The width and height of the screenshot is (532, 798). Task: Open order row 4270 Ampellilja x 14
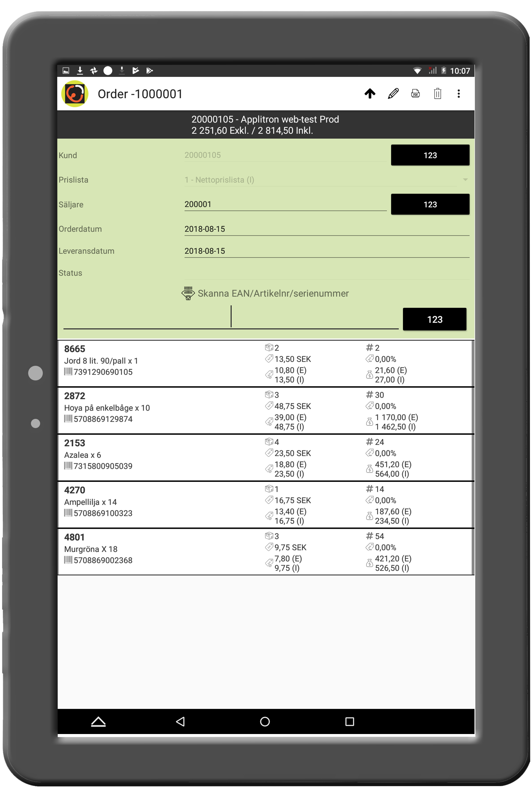[265, 504]
